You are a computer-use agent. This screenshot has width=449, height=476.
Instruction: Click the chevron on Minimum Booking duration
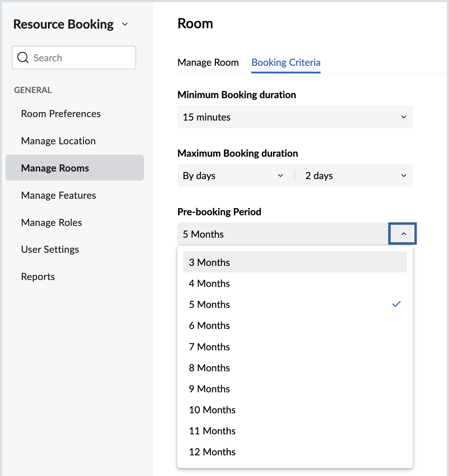pos(404,117)
